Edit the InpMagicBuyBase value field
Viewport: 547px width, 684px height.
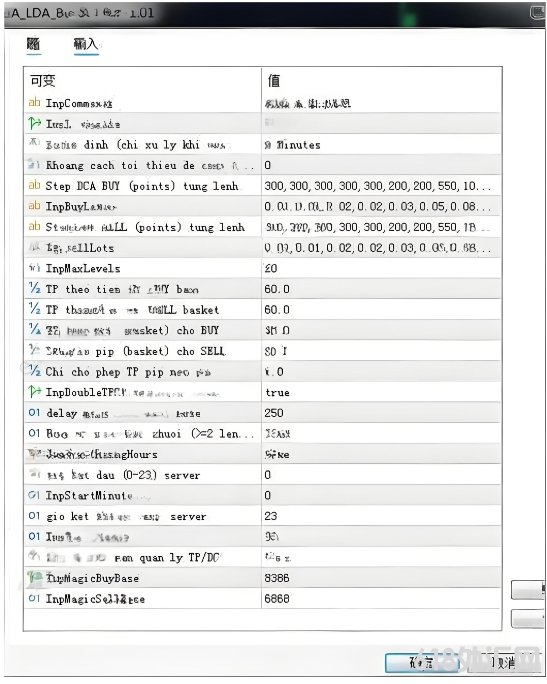click(x=381, y=578)
